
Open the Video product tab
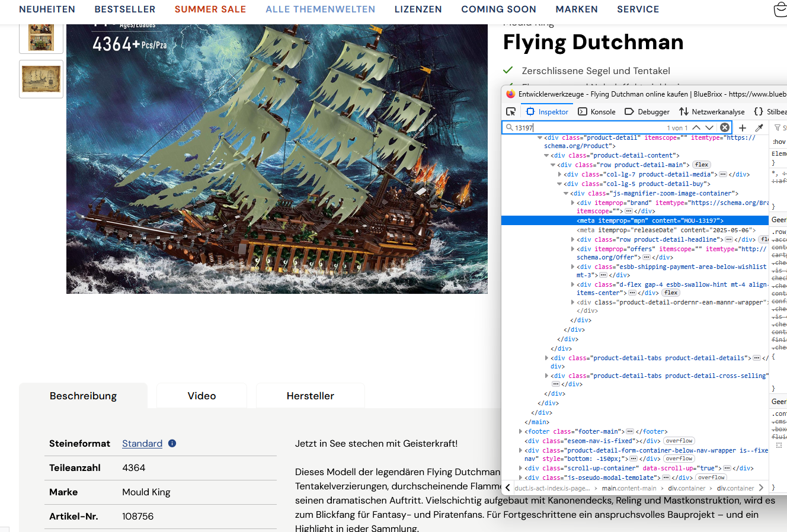[x=201, y=396]
